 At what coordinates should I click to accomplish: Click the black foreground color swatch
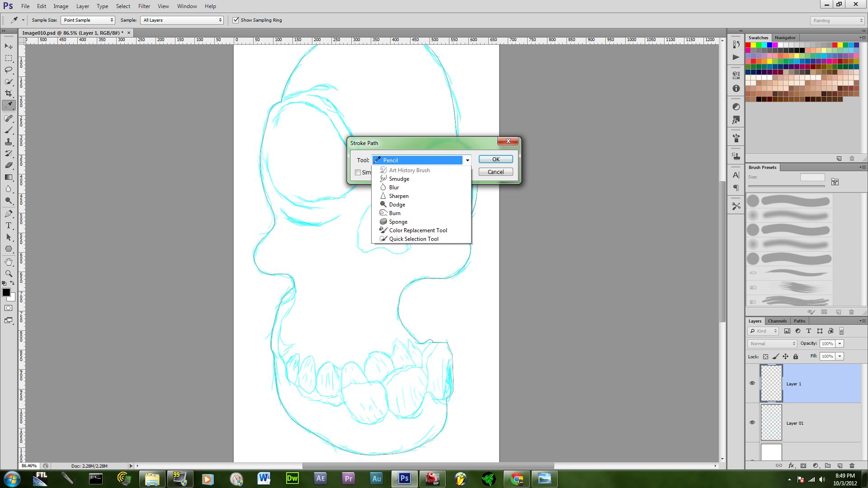pos(6,292)
